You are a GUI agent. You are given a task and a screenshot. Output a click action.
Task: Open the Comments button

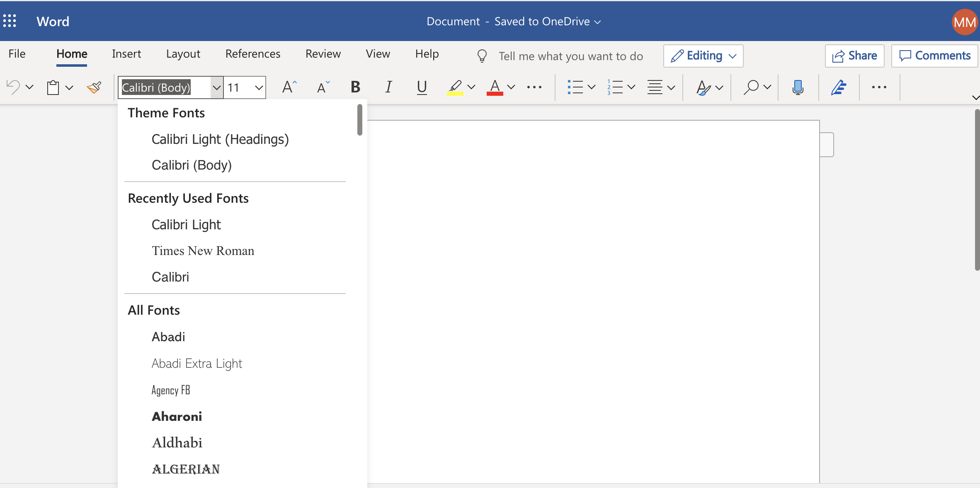[x=934, y=56]
